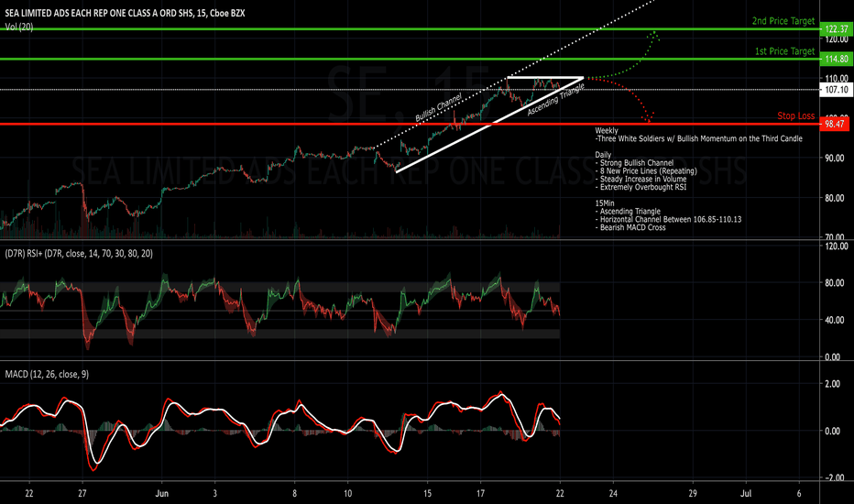Click the 98.47 red price tag

[835, 125]
